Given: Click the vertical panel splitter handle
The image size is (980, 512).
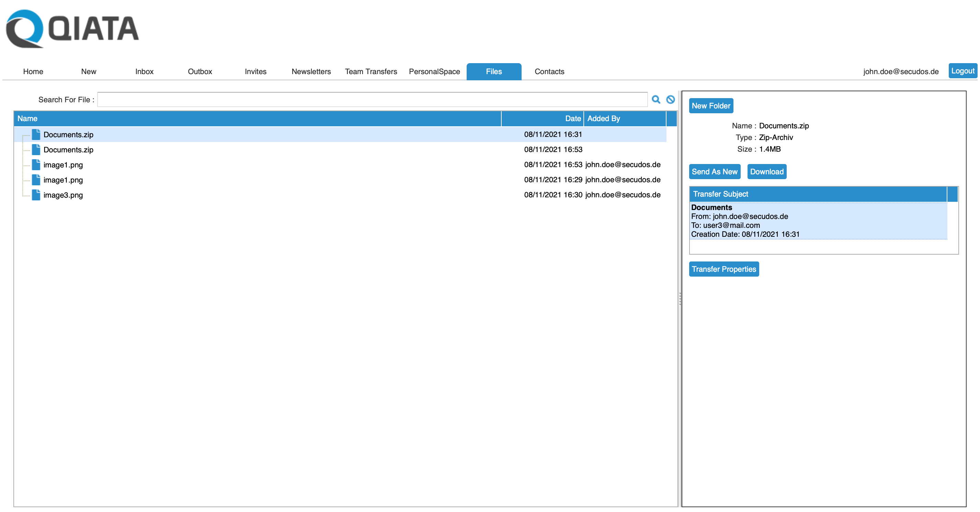Looking at the screenshot, I should [680, 299].
